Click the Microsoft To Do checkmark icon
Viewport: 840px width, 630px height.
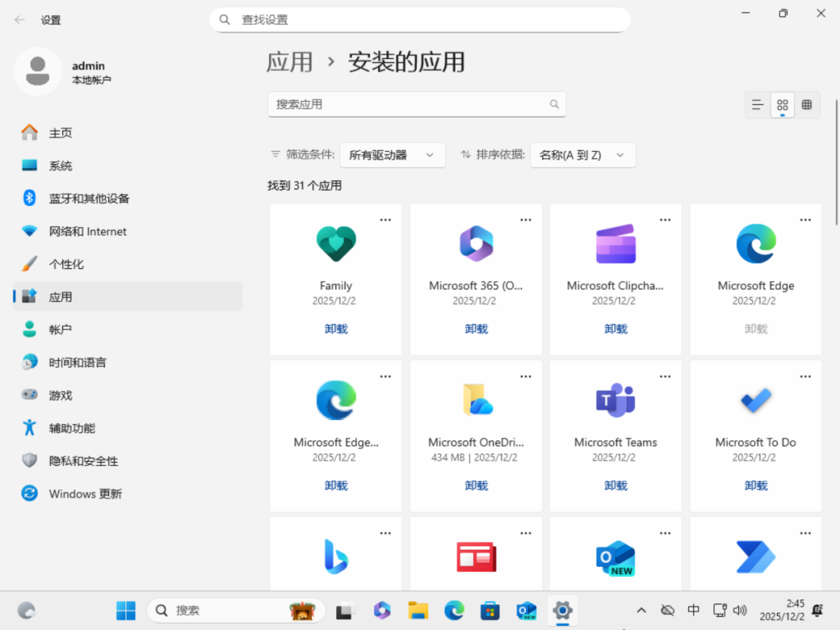[756, 401]
